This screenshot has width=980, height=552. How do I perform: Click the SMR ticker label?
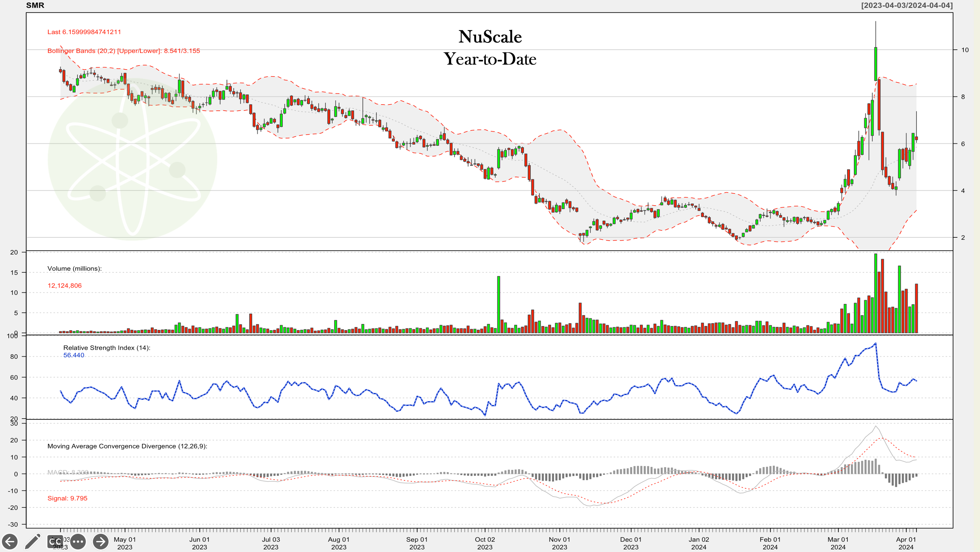point(35,5)
